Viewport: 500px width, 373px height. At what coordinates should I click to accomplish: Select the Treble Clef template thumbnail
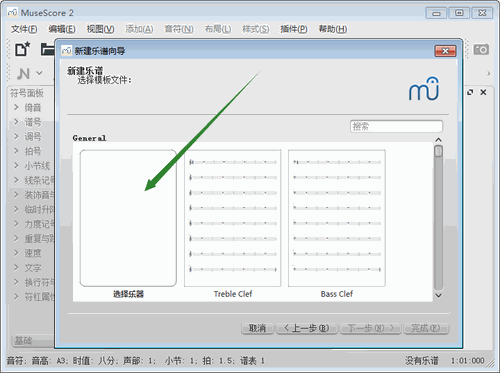[233, 218]
